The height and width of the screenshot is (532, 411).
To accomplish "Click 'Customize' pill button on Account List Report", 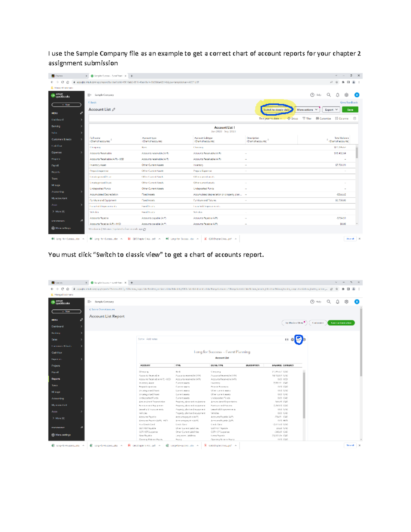I will (317, 323).
